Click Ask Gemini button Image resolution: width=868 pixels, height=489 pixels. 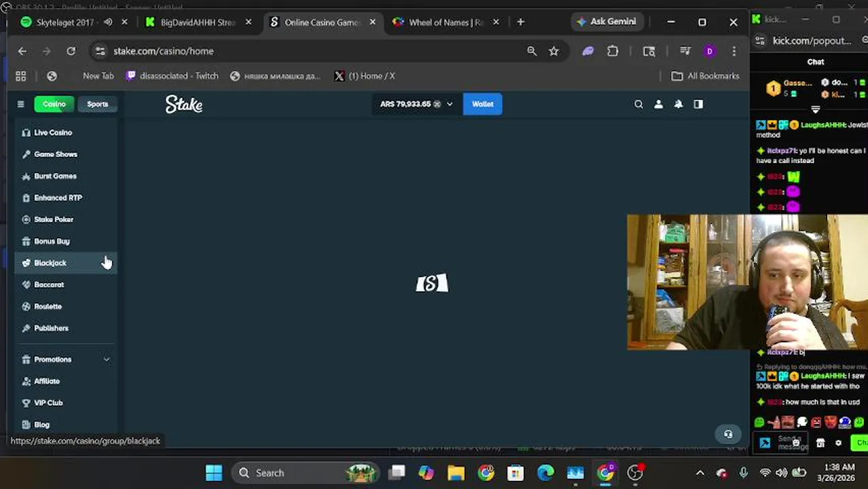(607, 22)
